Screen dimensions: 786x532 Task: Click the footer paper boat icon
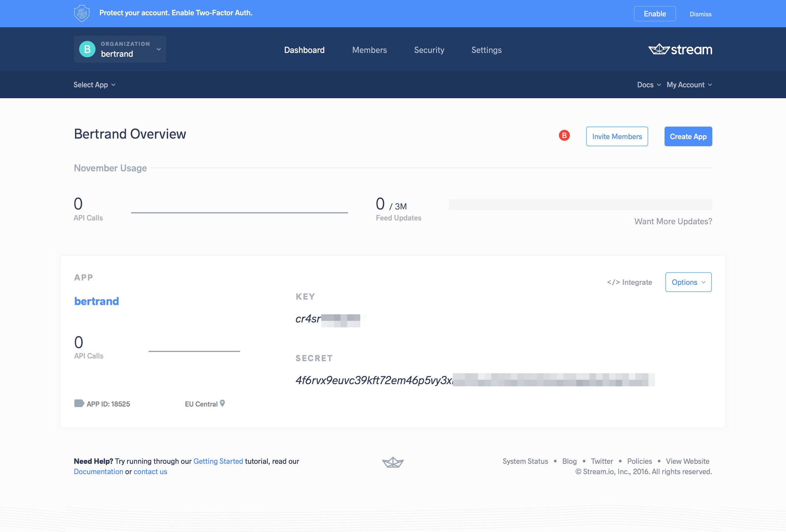click(x=393, y=462)
